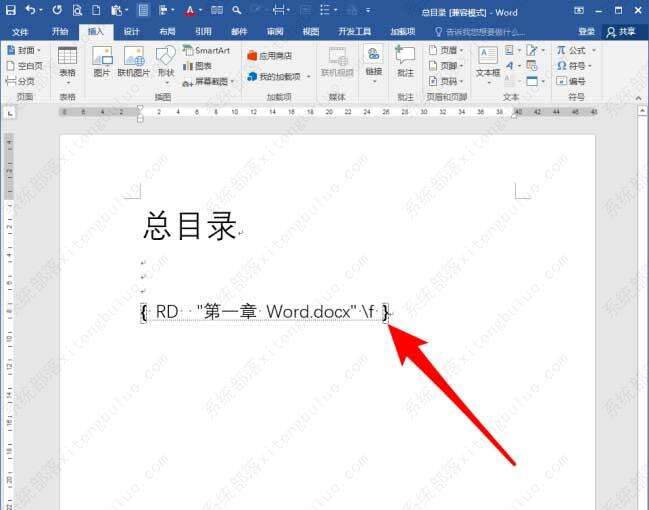Insert a chart with 图表
Screen dimensions: 649x510
pyautogui.click(x=197, y=66)
